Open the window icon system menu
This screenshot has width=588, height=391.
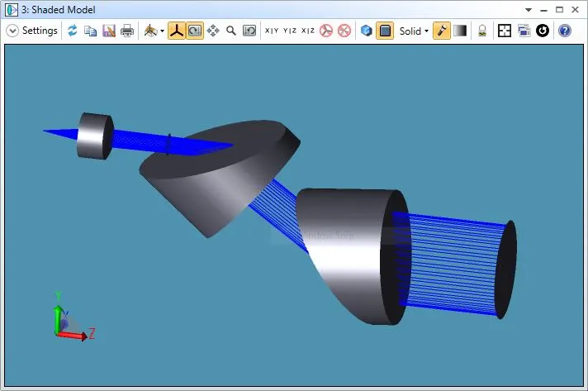point(11,9)
